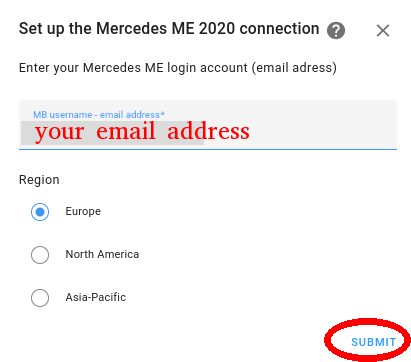Click the asterisk after 'email address' label

coord(163,114)
